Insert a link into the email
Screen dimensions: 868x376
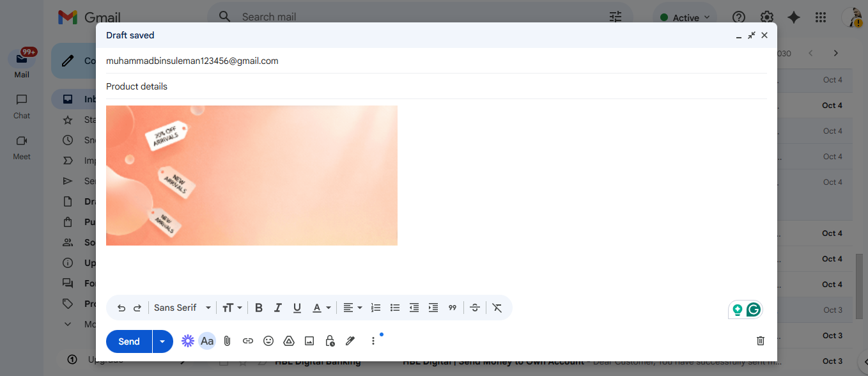tap(248, 341)
